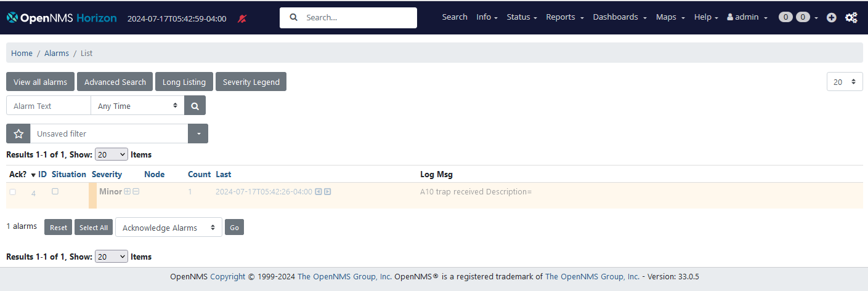868x291 pixels.
Task: Click the Advanced Search button
Action: (115, 82)
